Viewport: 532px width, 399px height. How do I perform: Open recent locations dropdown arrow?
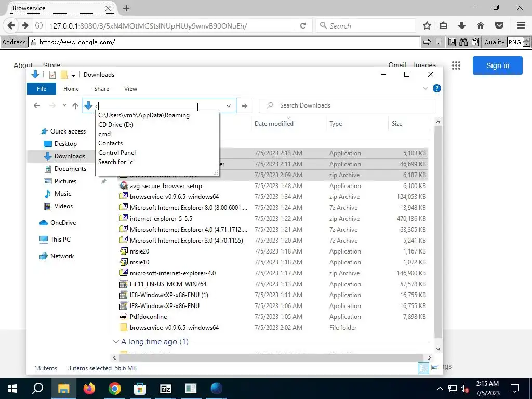64,105
